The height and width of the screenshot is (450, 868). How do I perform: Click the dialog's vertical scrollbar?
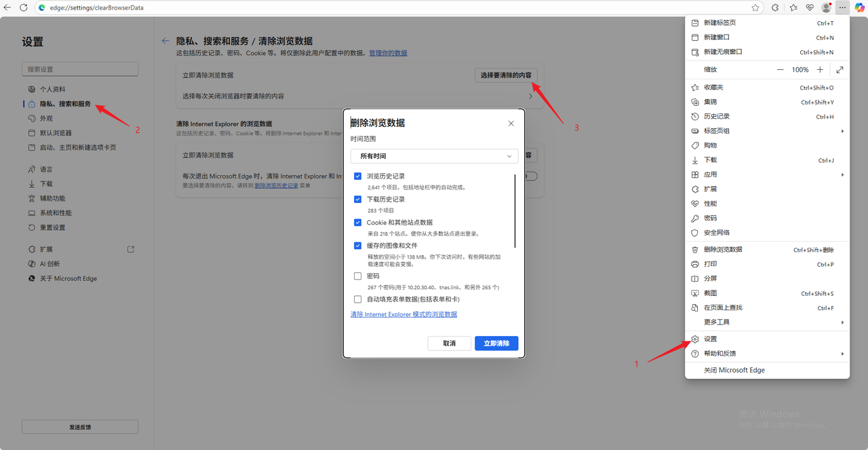(x=515, y=210)
